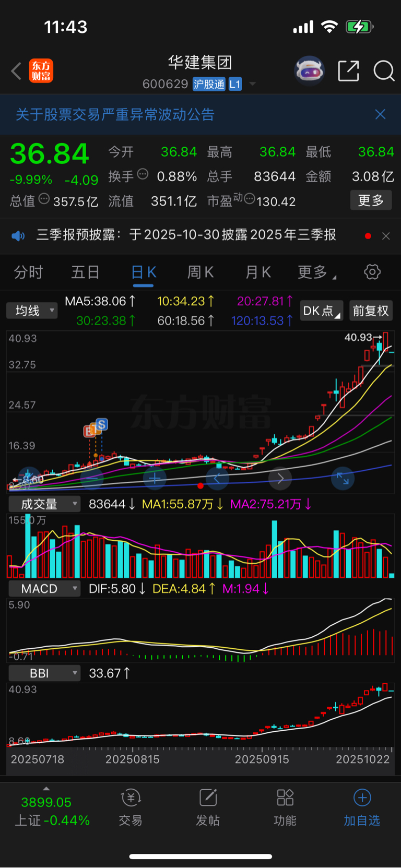Close the 三季报预披露 notice bar
The width and height of the screenshot is (401, 868).
(x=386, y=236)
